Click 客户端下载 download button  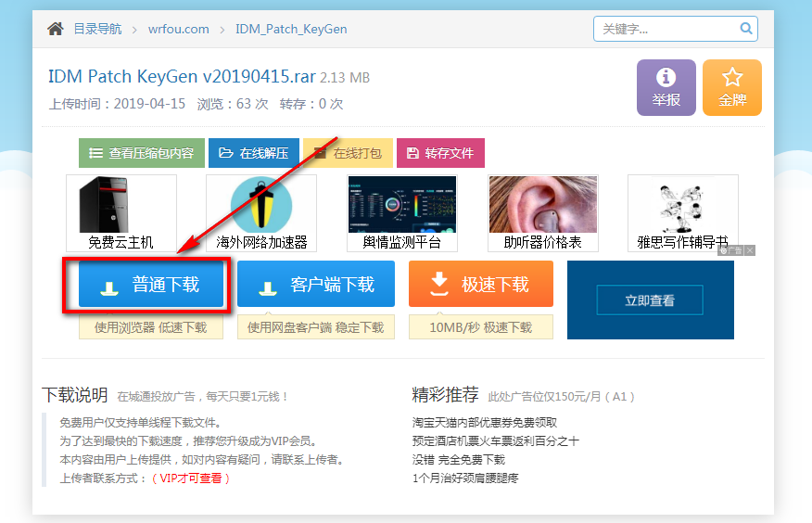click(x=316, y=285)
